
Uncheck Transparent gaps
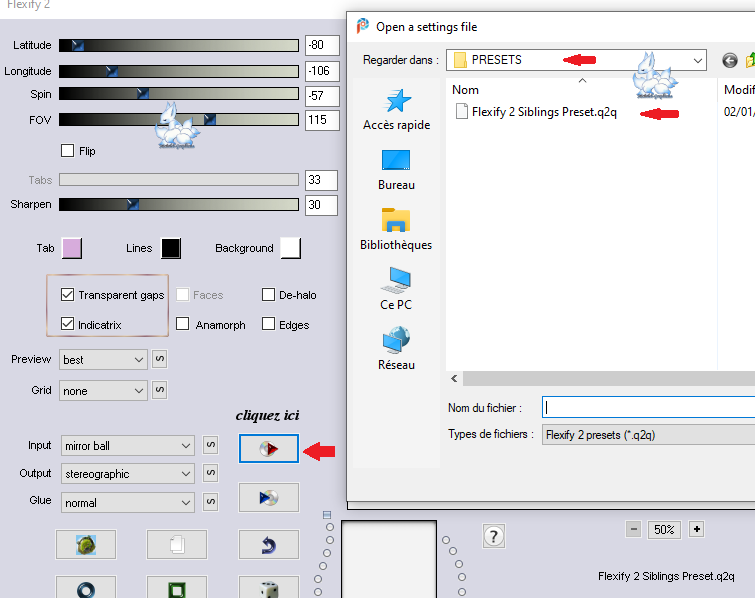tap(67, 295)
